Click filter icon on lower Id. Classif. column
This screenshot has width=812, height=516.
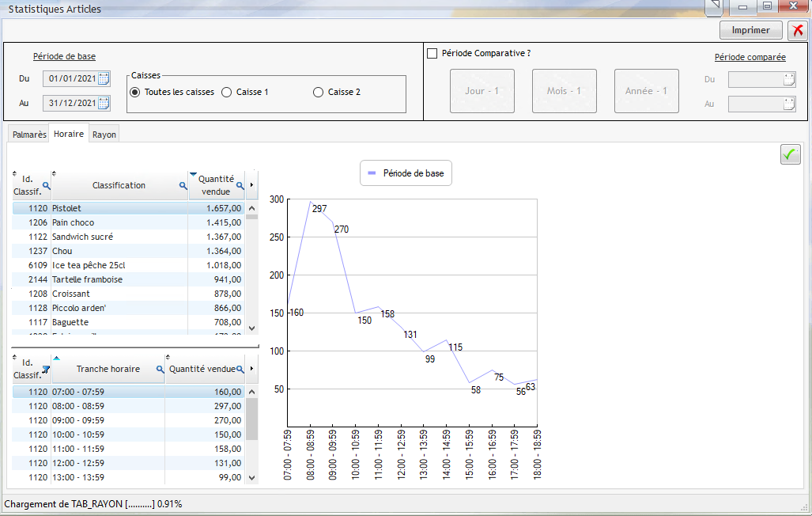[46, 370]
